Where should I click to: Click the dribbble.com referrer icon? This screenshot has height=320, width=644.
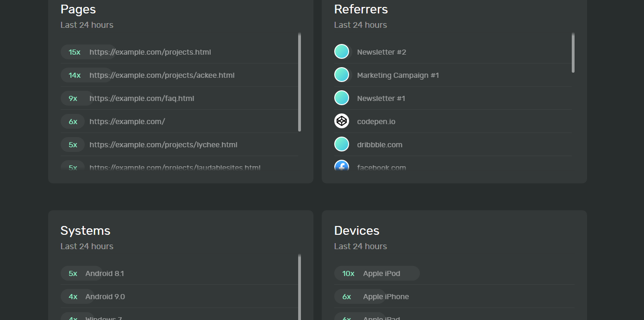pos(341,144)
